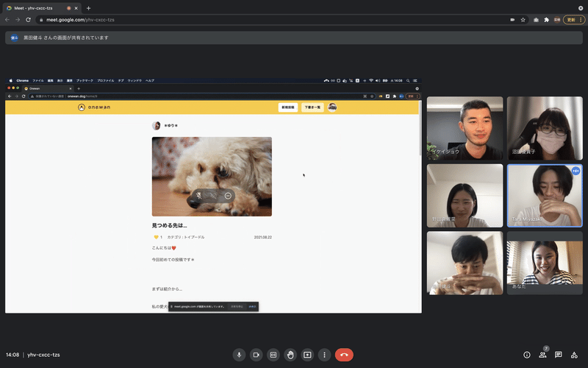Image resolution: width=588 pixels, height=368 pixels.
Task: Open Chrome extensions puzzle icon
Action: [x=546, y=20]
